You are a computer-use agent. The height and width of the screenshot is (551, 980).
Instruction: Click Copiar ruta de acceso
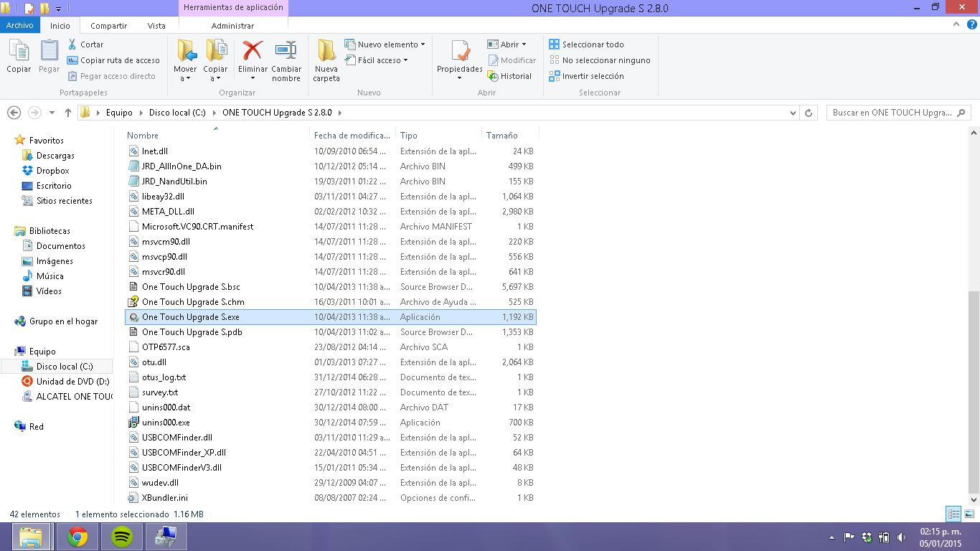coord(113,60)
